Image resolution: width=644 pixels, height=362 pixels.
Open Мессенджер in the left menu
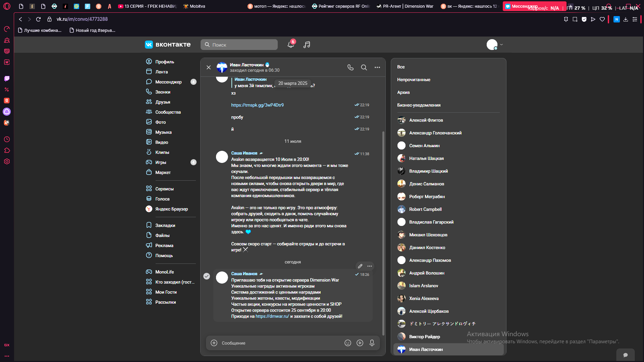point(168,82)
